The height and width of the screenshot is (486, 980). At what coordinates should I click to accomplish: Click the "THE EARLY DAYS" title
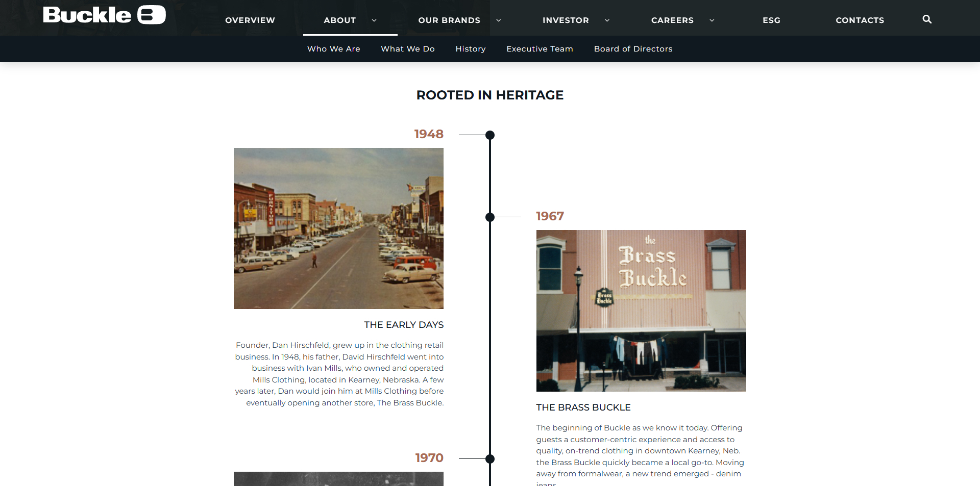pos(404,325)
